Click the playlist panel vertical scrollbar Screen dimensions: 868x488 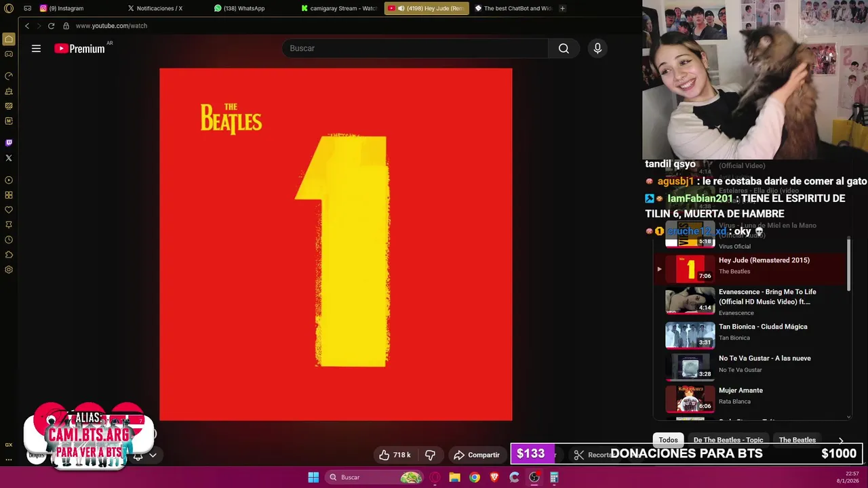(x=849, y=264)
